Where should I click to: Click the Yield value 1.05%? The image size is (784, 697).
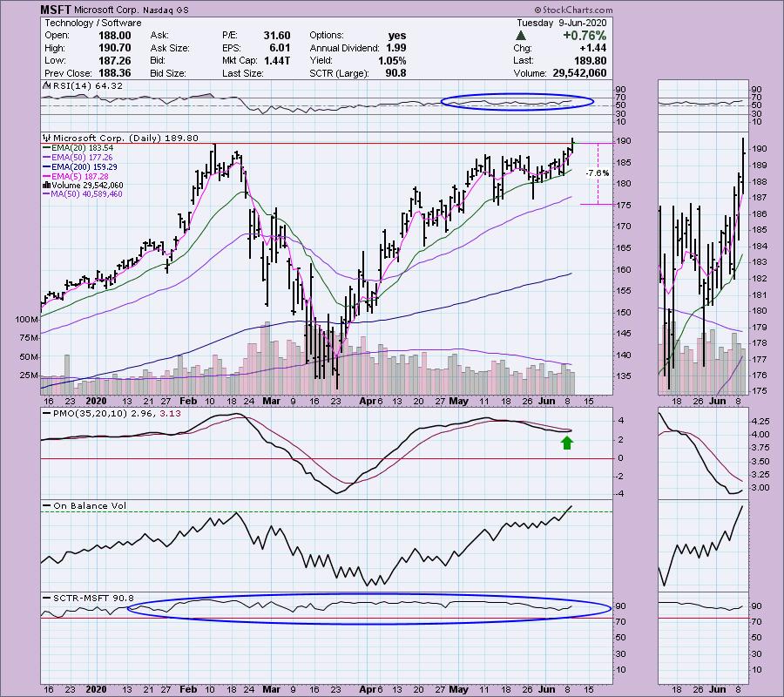(392, 60)
